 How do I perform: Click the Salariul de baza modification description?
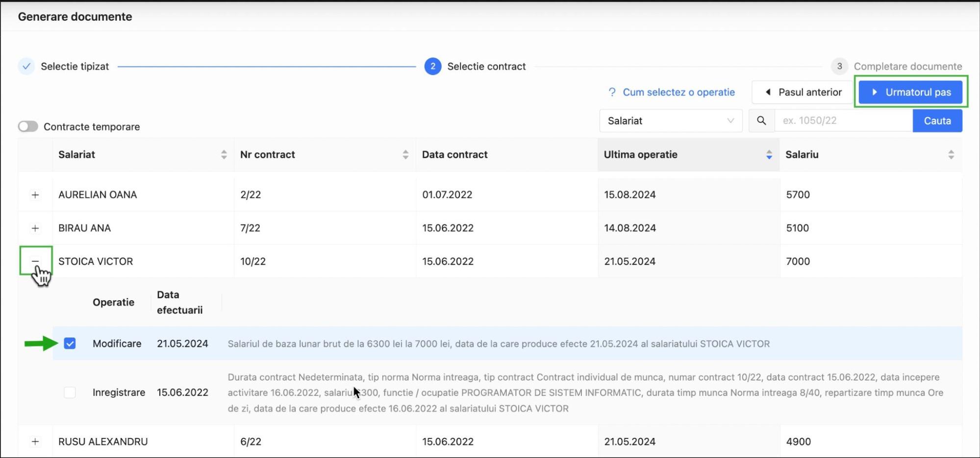tap(499, 344)
